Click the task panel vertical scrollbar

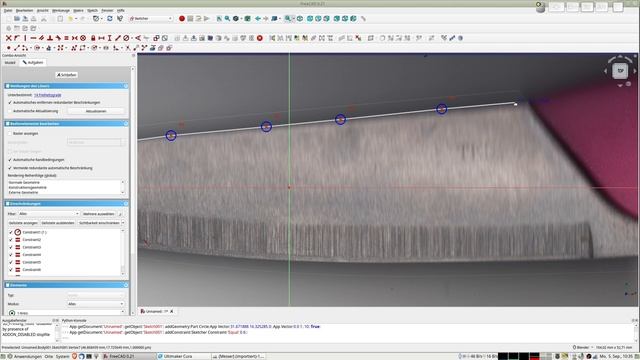click(132, 191)
